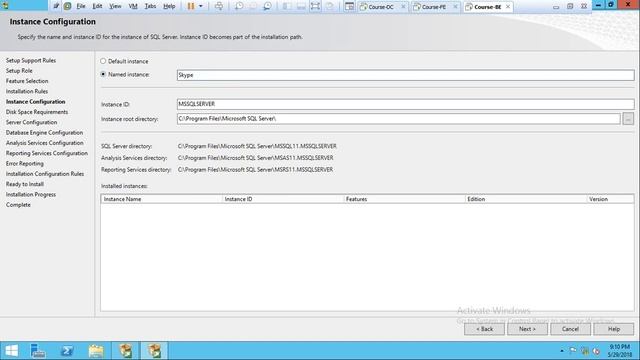Viewport: 640px width, 360px height.
Task: Open the power options dropdown arrow beside pause
Action: click(200, 6)
